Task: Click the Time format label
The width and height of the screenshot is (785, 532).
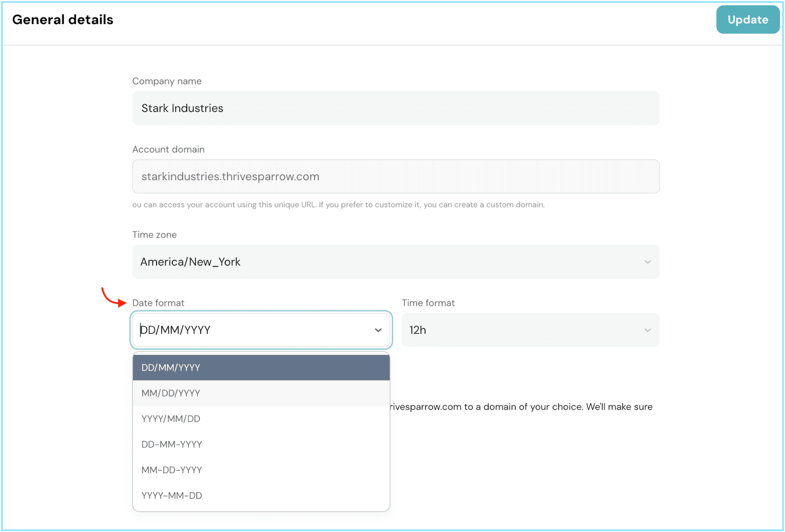Action: point(428,303)
